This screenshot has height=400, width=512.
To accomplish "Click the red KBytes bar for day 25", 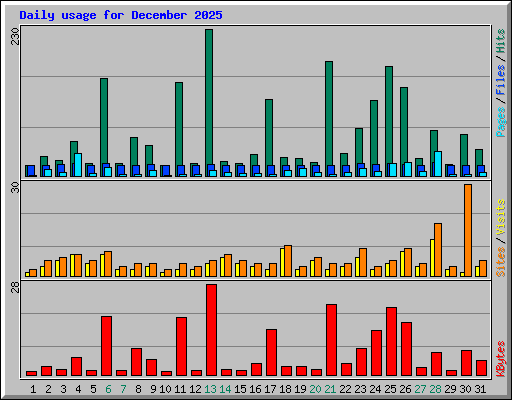I will pos(391,342).
